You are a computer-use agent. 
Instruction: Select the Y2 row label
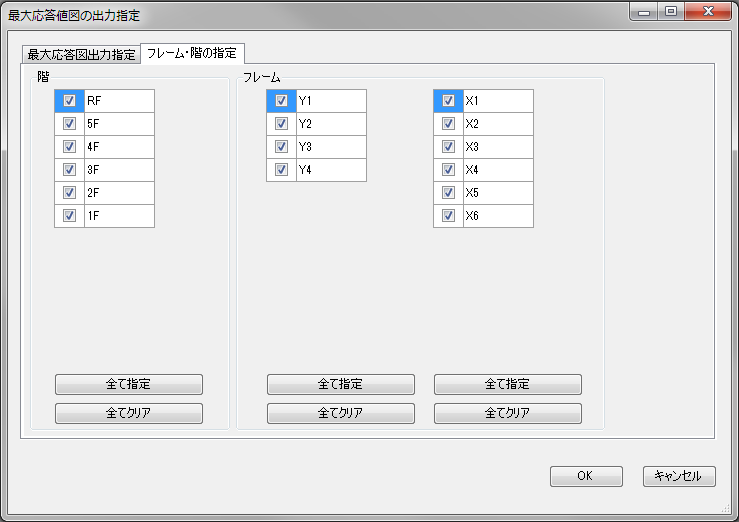coord(331,124)
